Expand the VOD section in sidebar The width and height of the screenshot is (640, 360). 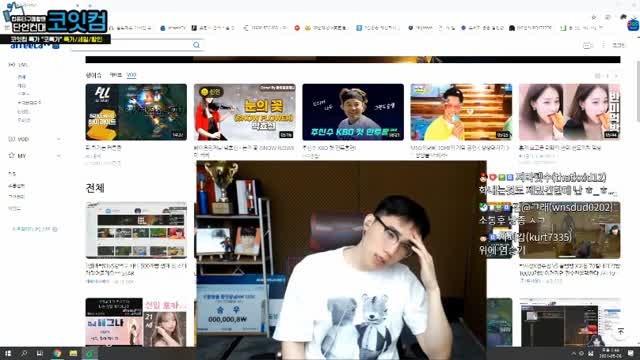58,139
